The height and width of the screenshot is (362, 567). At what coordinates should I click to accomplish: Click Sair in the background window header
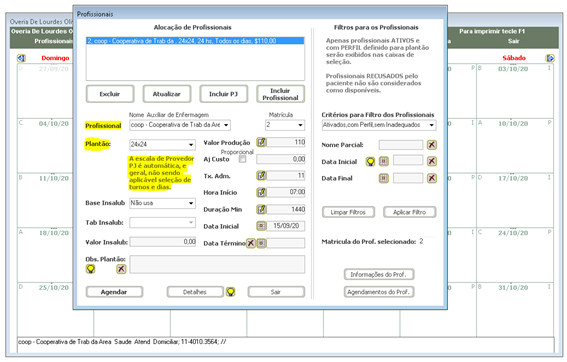click(513, 41)
